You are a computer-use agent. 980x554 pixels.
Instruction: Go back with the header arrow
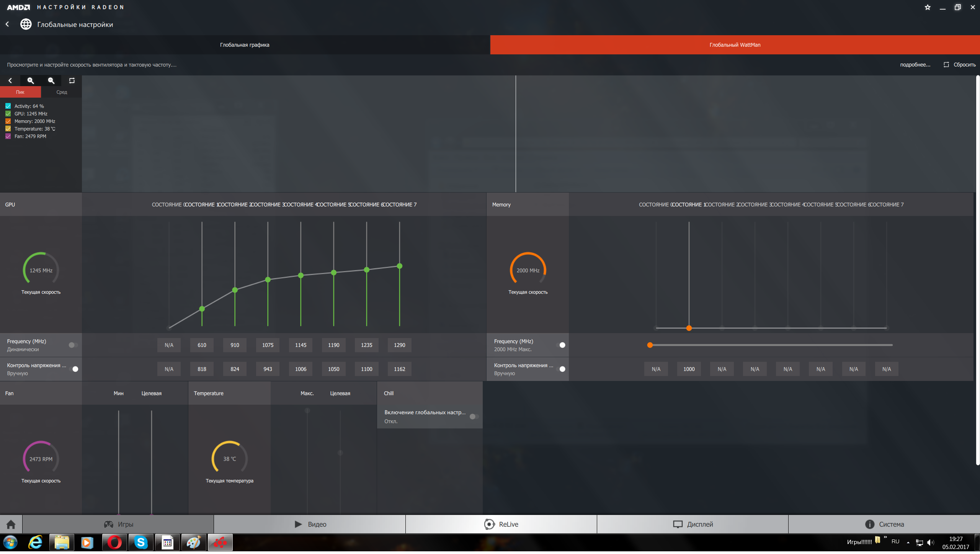(7, 24)
